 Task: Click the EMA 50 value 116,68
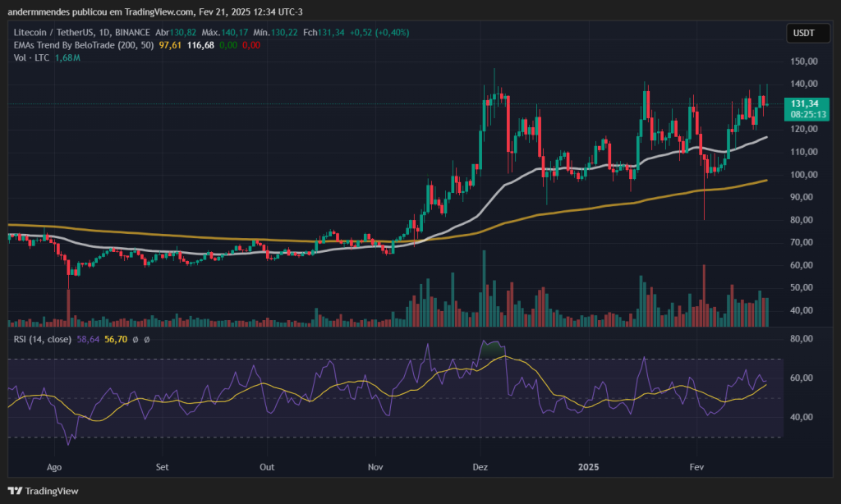pyautogui.click(x=200, y=45)
